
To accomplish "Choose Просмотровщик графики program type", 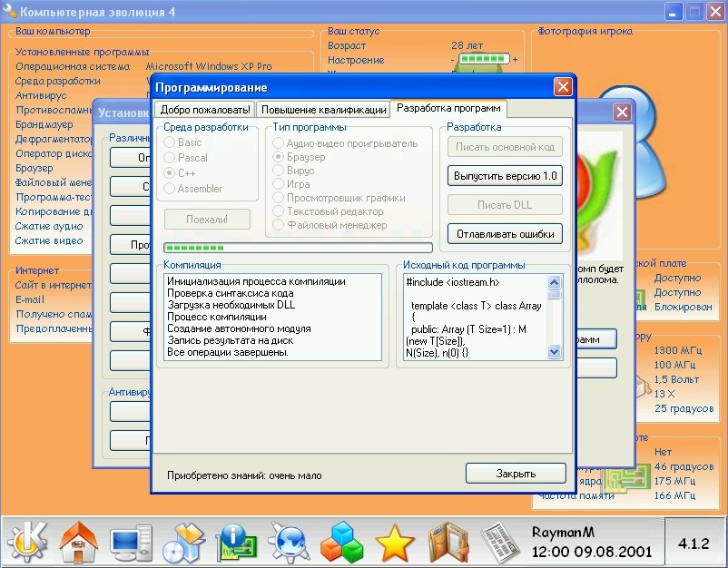I will pyautogui.click(x=278, y=198).
